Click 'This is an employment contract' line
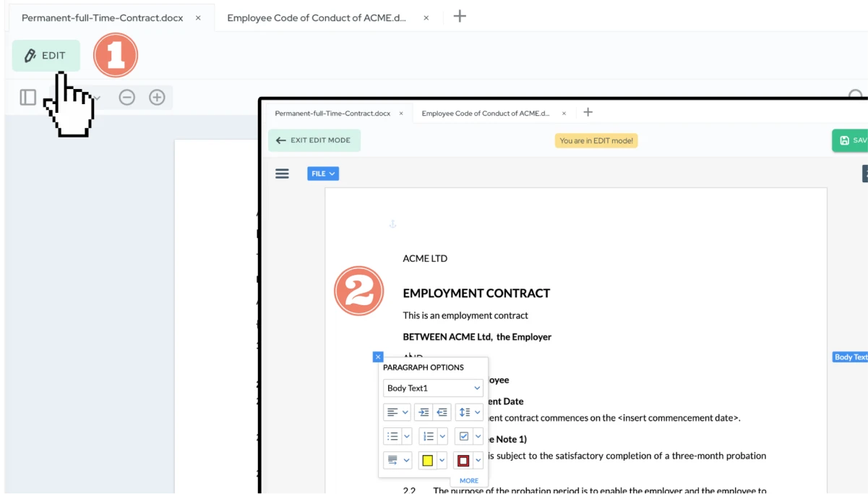Viewport: 868px width, 494px height. pos(465,315)
